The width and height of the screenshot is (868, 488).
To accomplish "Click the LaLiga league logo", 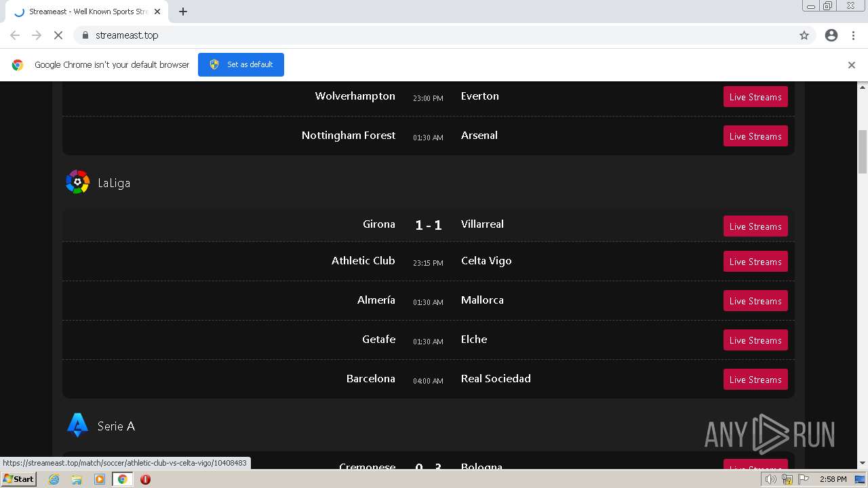I will [x=77, y=182].
